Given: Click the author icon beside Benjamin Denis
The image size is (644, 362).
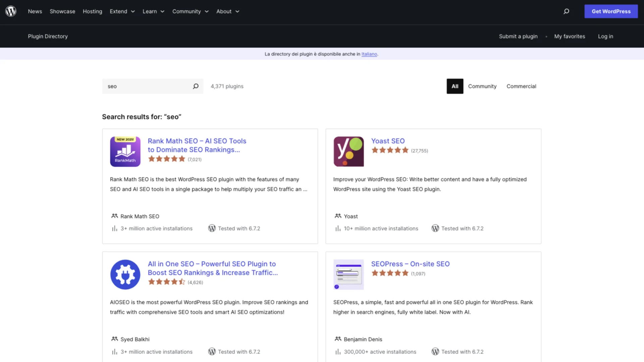Looking at the screenshot, I should click(x=338, y=339).
